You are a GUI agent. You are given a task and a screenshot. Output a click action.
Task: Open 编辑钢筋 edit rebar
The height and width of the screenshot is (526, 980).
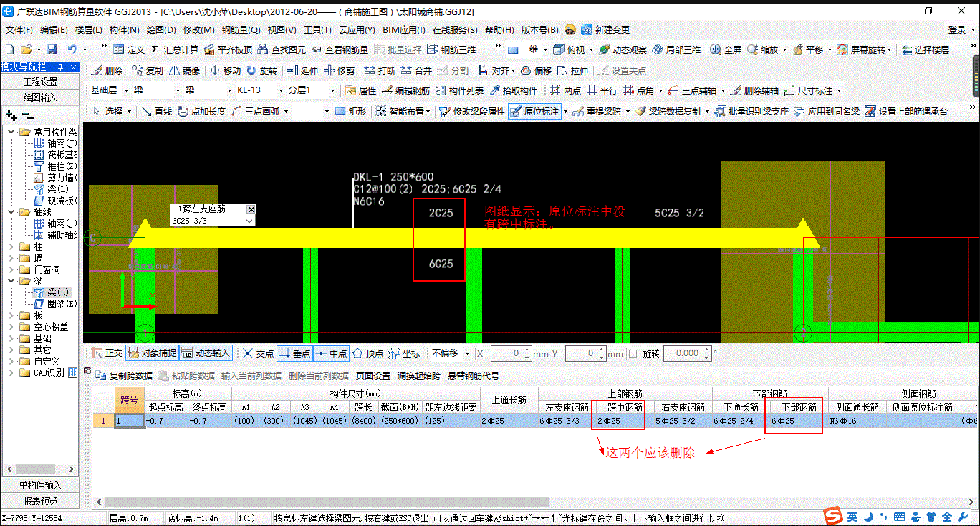407,90
